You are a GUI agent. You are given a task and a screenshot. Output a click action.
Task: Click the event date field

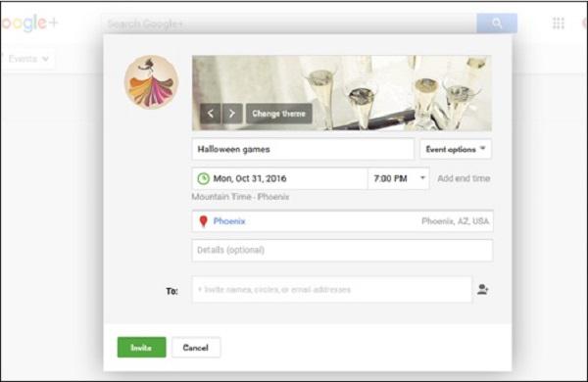tap(279, 178)
